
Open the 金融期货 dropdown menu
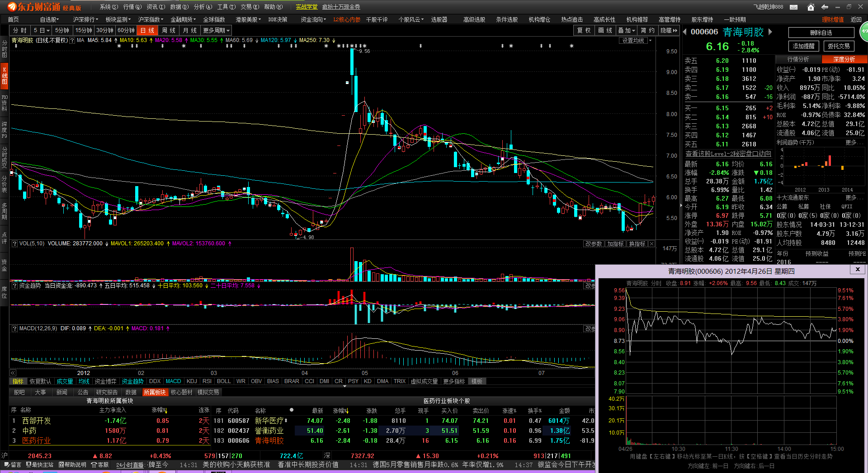(184, 19)
